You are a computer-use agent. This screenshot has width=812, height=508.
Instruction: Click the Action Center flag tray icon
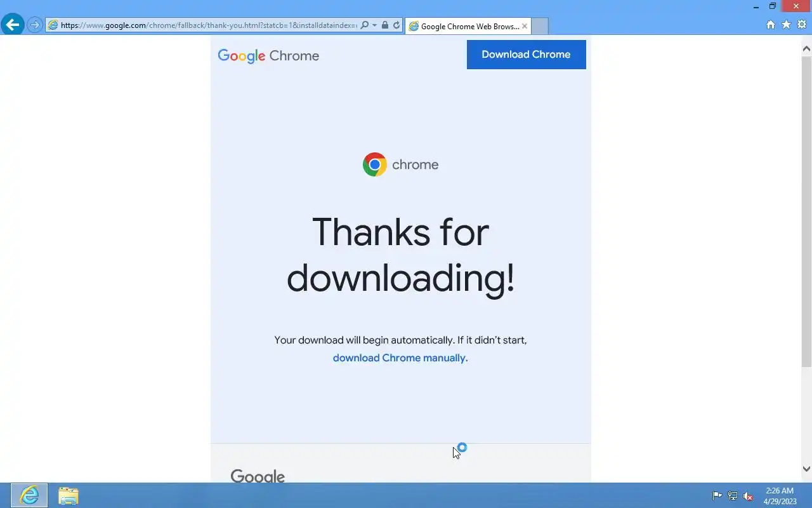pyautogui.click(x=717, y=496)
